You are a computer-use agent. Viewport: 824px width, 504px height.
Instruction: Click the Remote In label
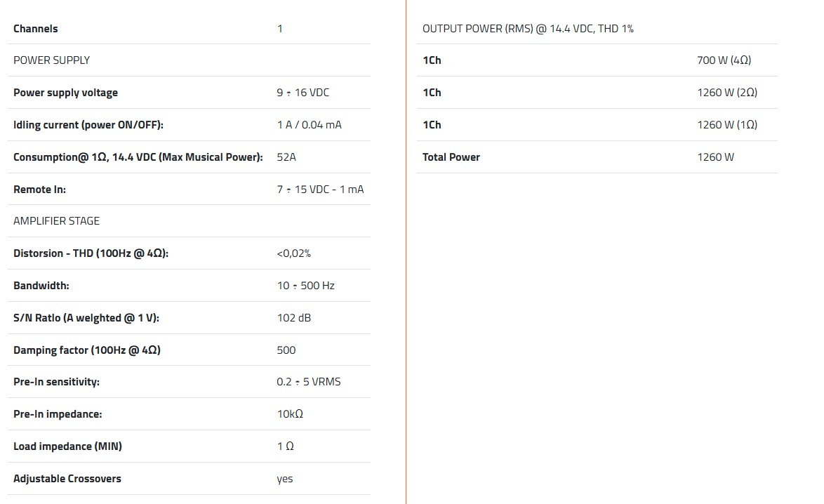(x=39, y=190)
